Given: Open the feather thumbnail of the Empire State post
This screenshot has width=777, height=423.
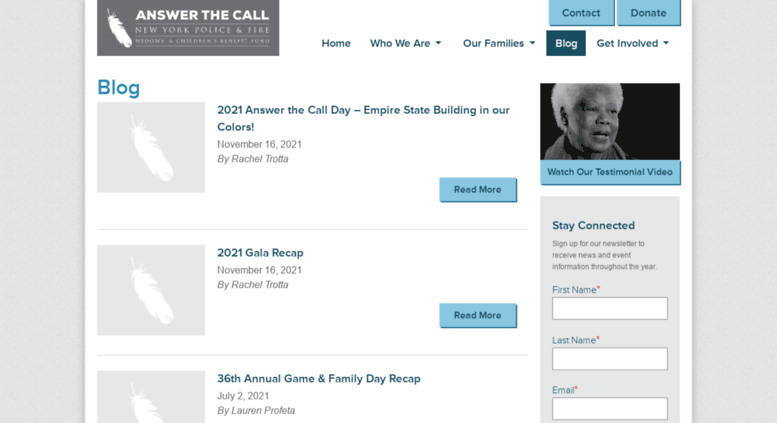Looking at the screenshot, I should pos(151,147).
